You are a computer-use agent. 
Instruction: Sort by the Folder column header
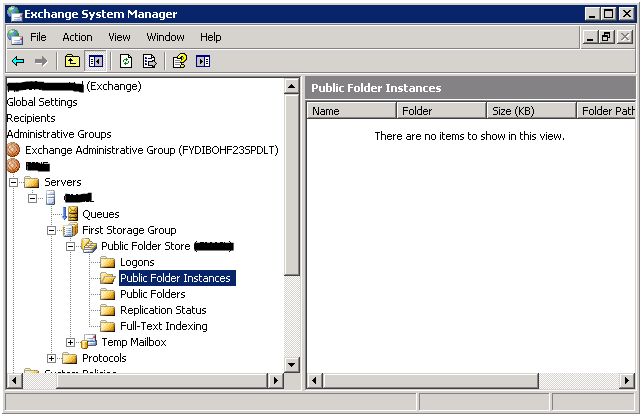[441, 111]
